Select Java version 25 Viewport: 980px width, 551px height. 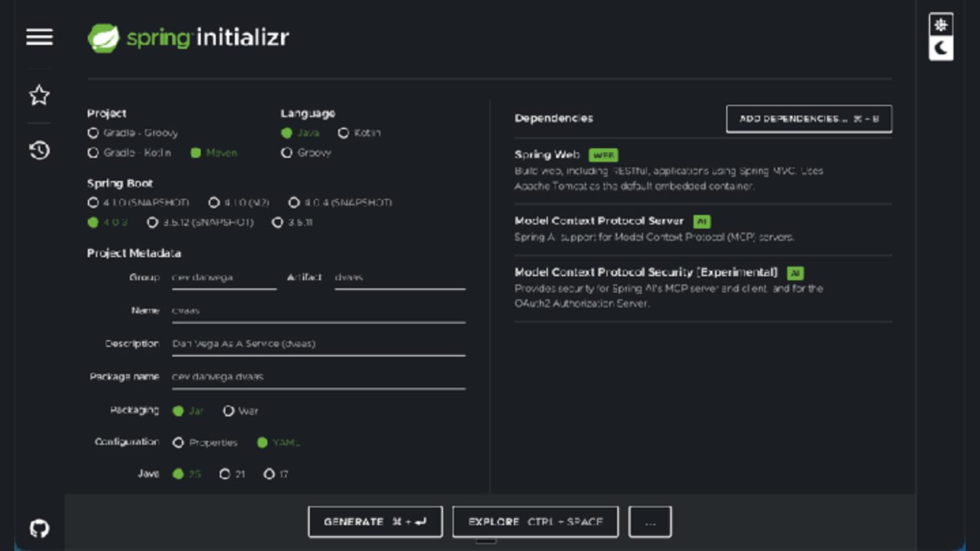[x=186, y=474]
